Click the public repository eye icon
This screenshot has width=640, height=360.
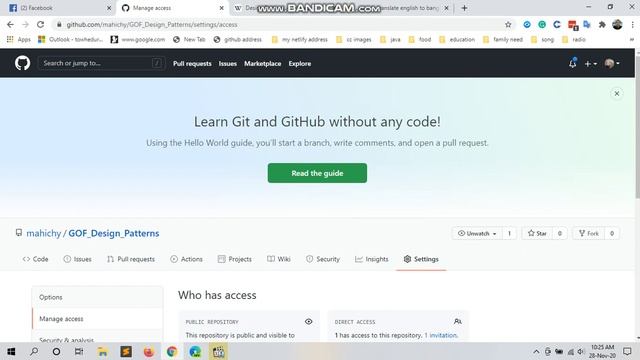point(309,322)
